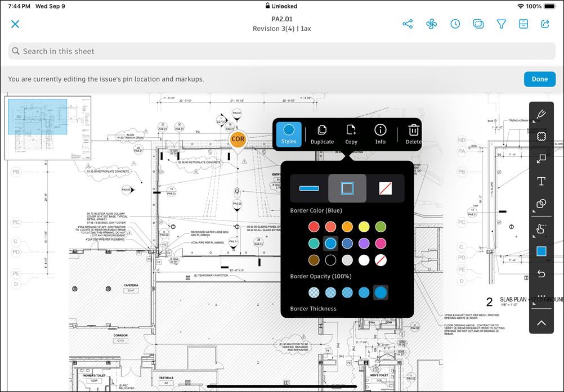Open version history clock icon
The height and width of the screenshot is (392, 564).
pyautogui.click(x=455, y=24)
